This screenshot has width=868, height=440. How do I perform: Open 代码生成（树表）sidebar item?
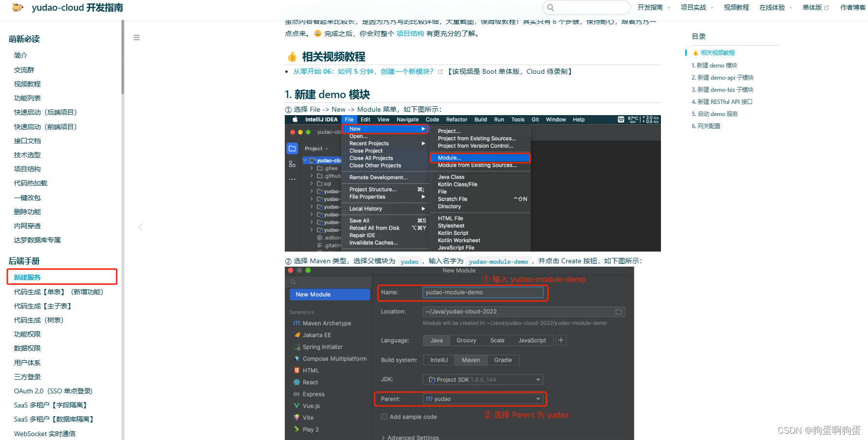point(39,320)
